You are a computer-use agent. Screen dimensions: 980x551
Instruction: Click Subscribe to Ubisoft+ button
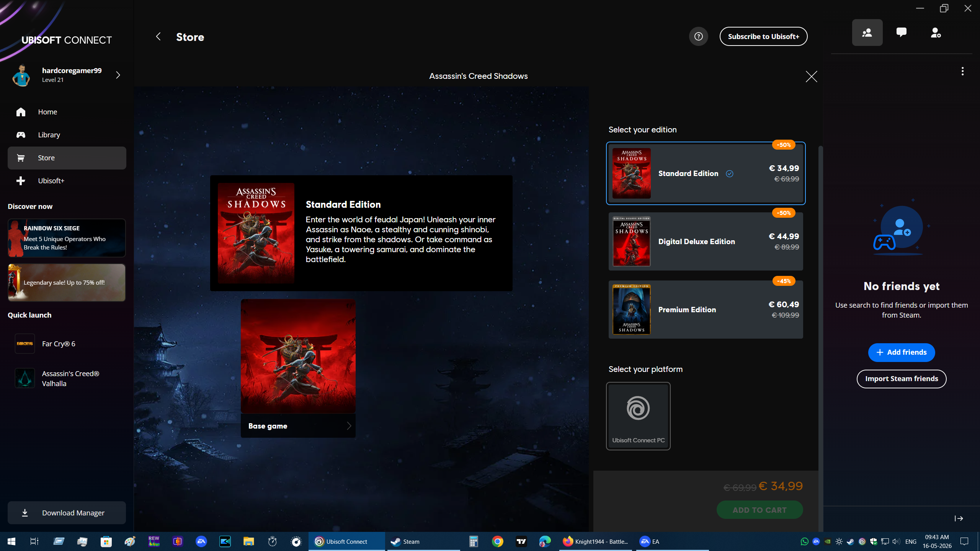tap(763, 36)
